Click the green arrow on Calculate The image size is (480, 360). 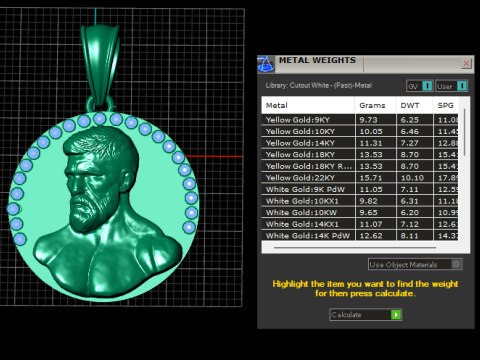[396, 315]
